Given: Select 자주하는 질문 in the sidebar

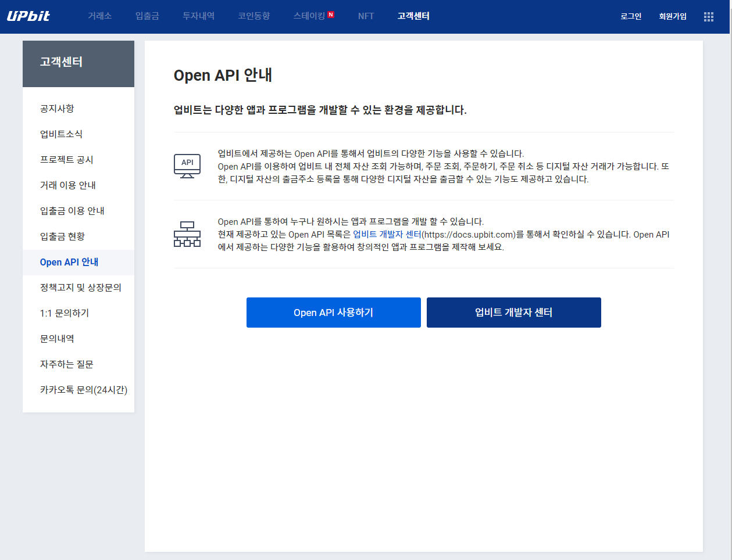Looking at the screenshot, I should point(78,364).
